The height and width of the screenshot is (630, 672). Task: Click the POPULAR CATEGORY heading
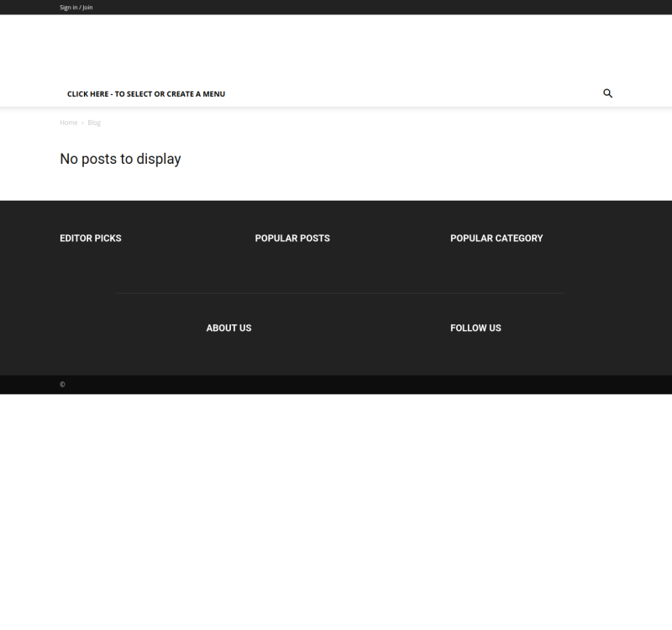pos(496,238)
